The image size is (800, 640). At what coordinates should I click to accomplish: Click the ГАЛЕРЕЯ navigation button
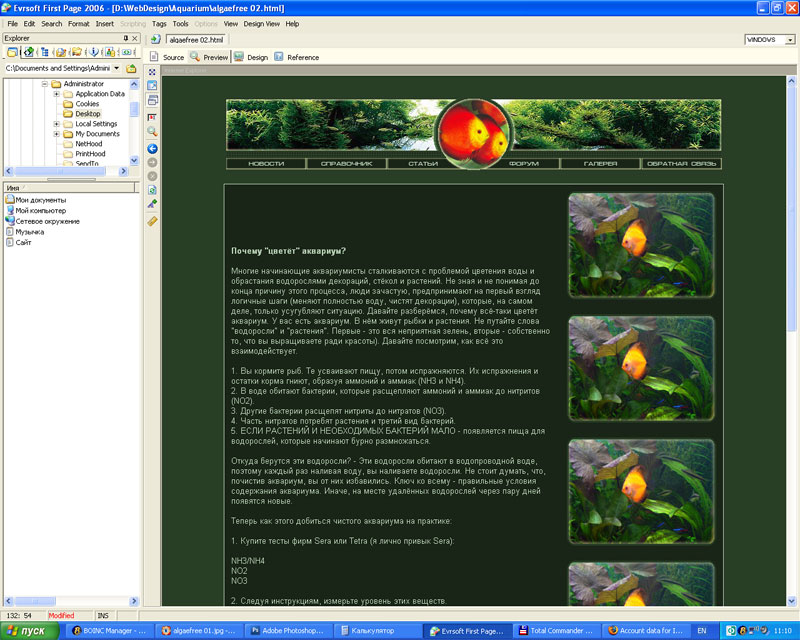601,164
